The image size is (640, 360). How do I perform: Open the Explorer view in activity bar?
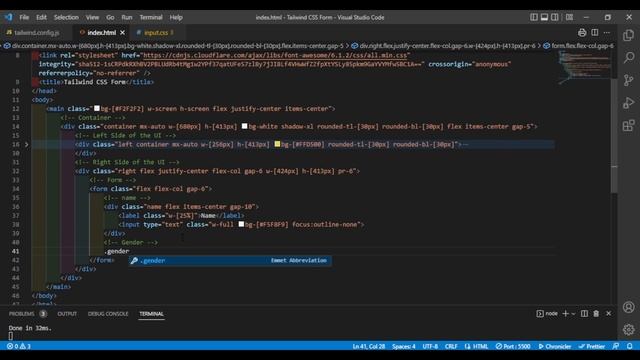pyautogui.click(x=629, y=35)
